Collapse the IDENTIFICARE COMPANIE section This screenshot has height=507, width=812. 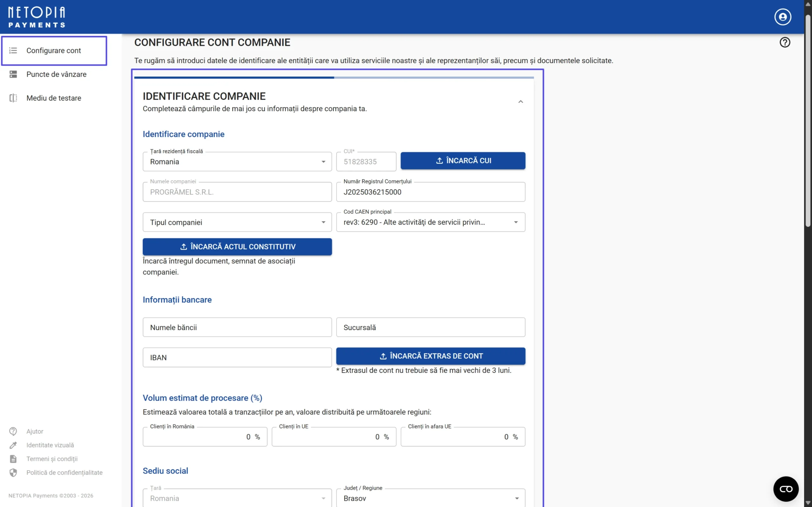(521, 101)
